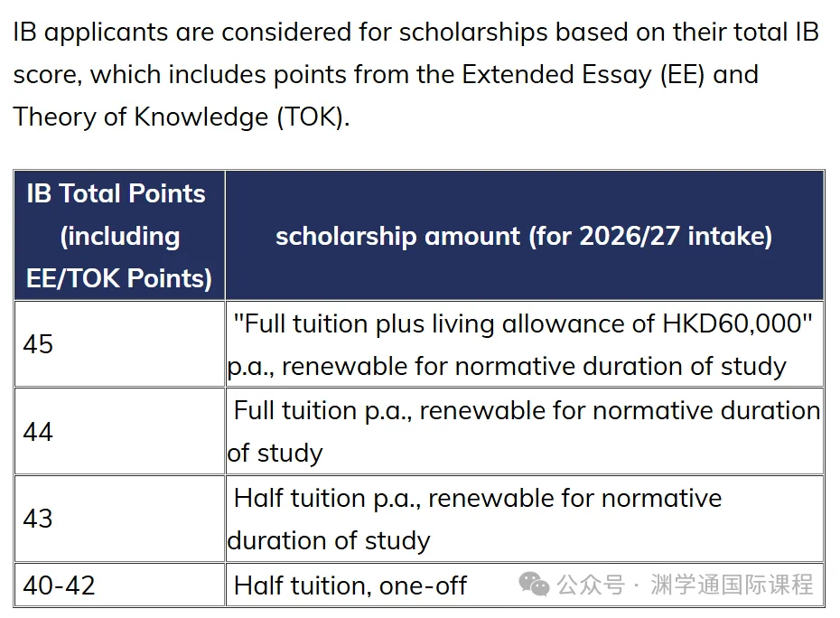Click the 渊学通国际课程 watermark name
This screenshot has width=840, height=618.
pyautogui.click(x=732, y=585)
